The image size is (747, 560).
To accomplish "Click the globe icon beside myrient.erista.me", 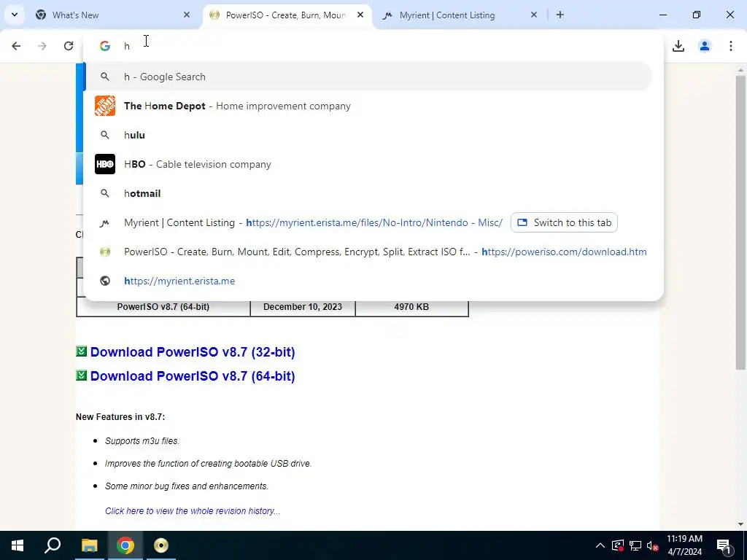I will point(105,281).
